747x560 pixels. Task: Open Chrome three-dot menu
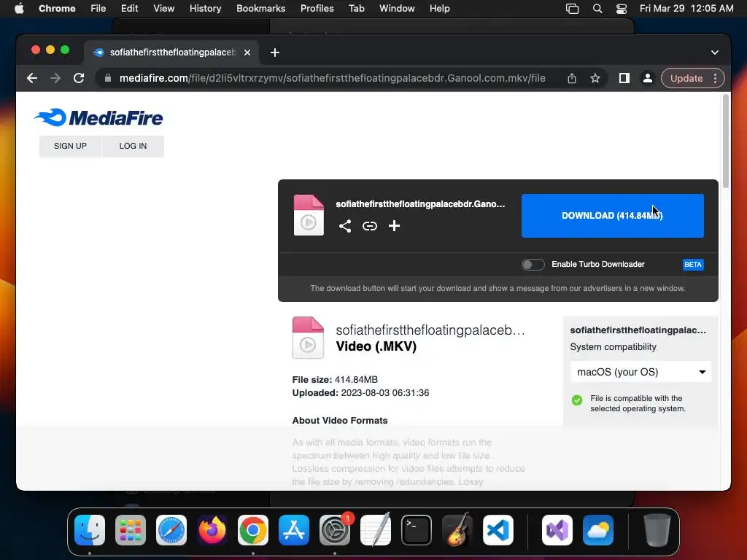tap(715, 78)
